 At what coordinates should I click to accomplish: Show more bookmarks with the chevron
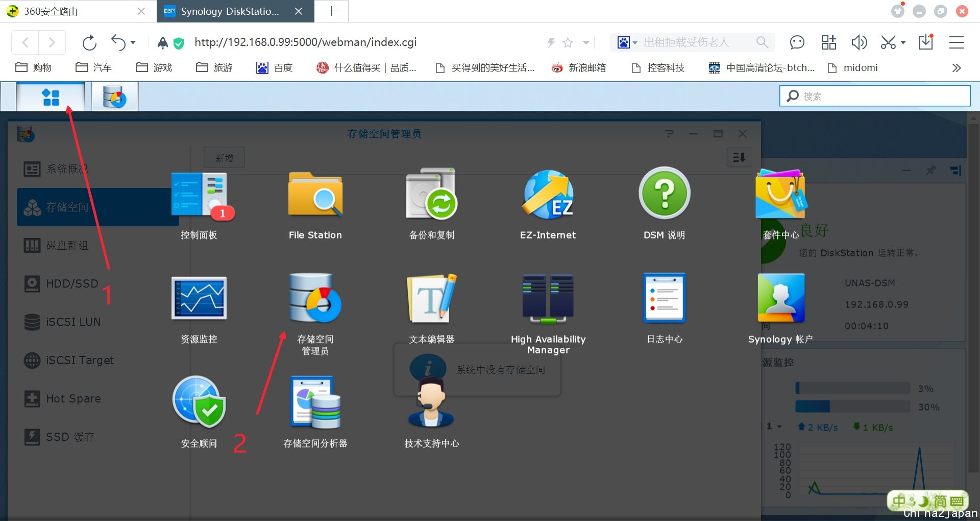(x=957, y=67)
